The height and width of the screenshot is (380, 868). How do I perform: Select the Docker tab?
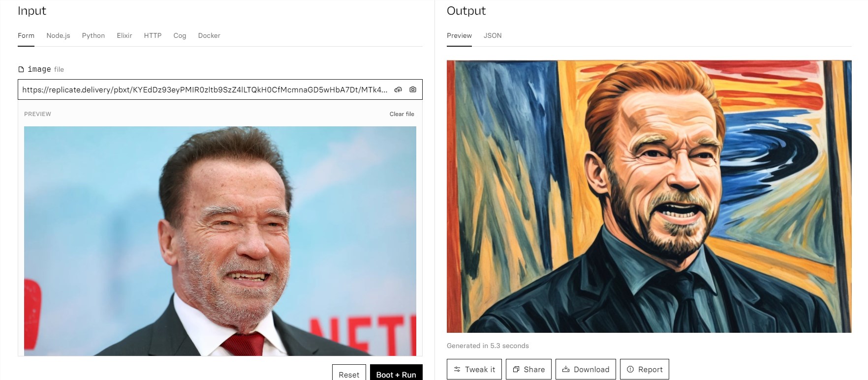point(209,35)
